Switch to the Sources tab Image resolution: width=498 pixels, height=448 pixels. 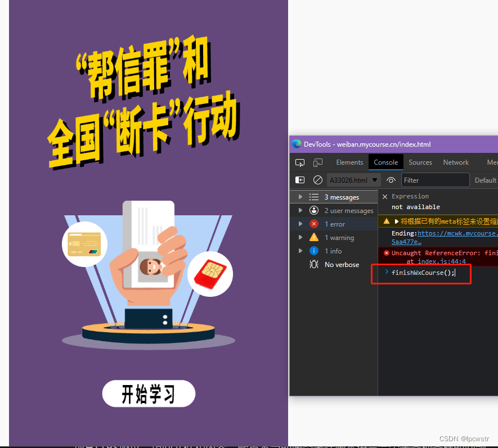420,162
